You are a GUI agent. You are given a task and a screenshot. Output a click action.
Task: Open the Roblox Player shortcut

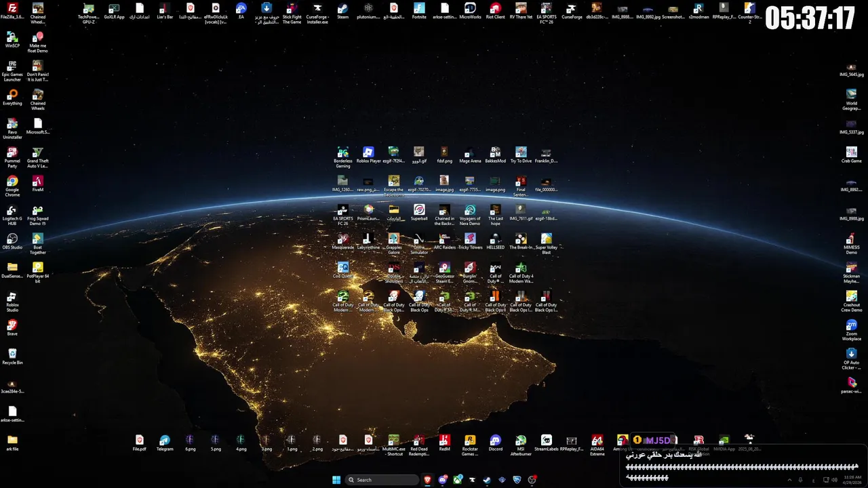[x=368, y=155]
